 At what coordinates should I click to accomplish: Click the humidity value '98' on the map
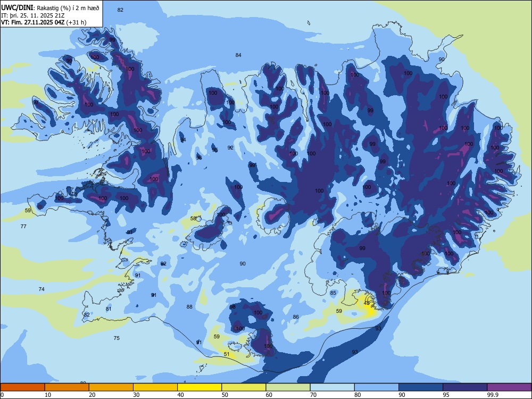[x=232, y=307]
